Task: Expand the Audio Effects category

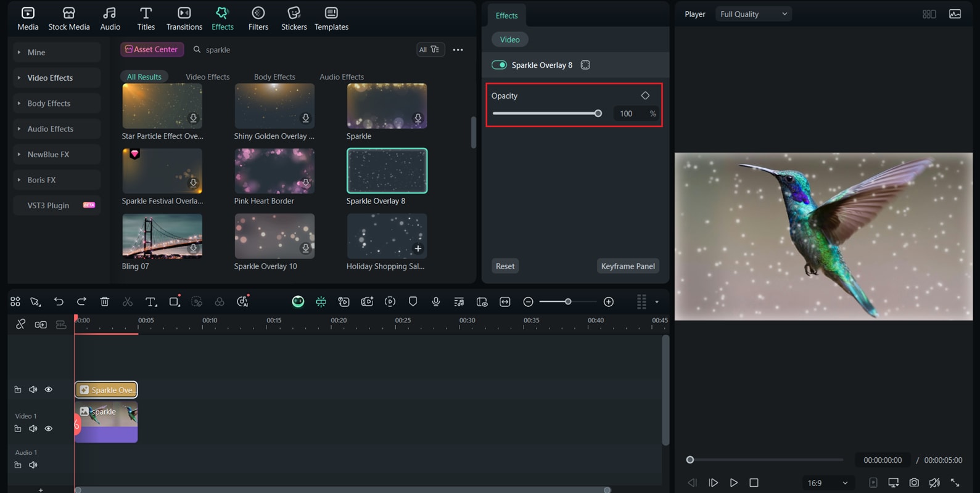Action: (x=57, y=129)
